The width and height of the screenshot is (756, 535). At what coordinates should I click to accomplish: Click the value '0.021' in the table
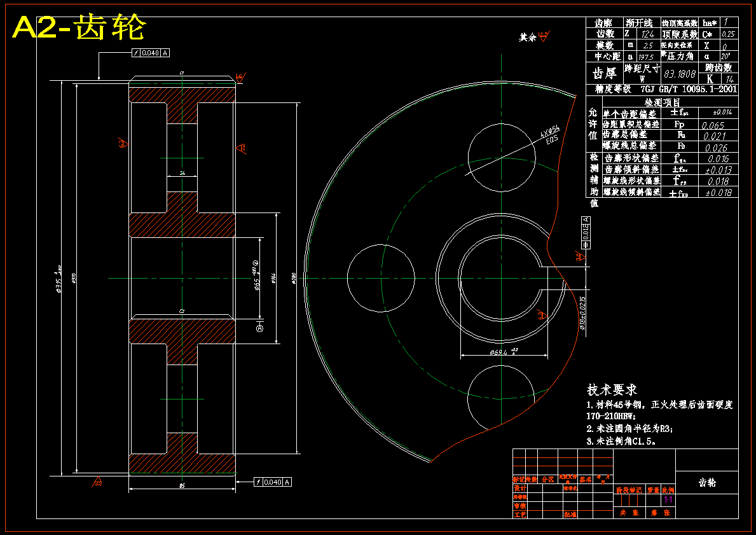715,137
